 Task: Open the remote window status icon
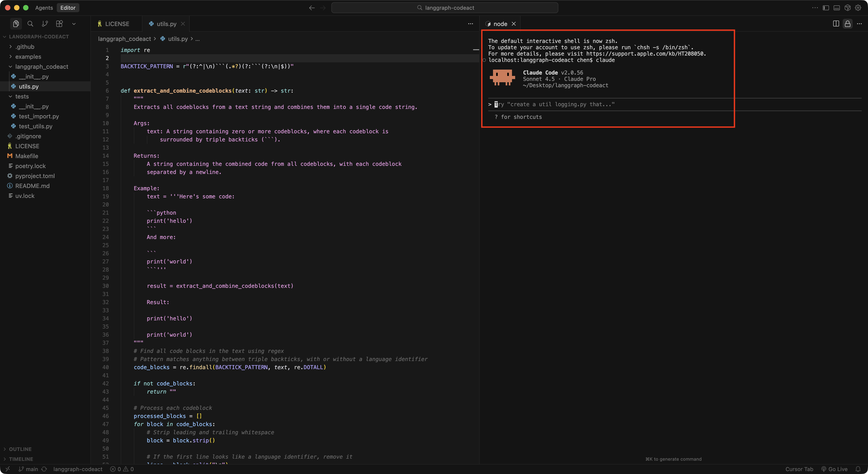(7, 469)
